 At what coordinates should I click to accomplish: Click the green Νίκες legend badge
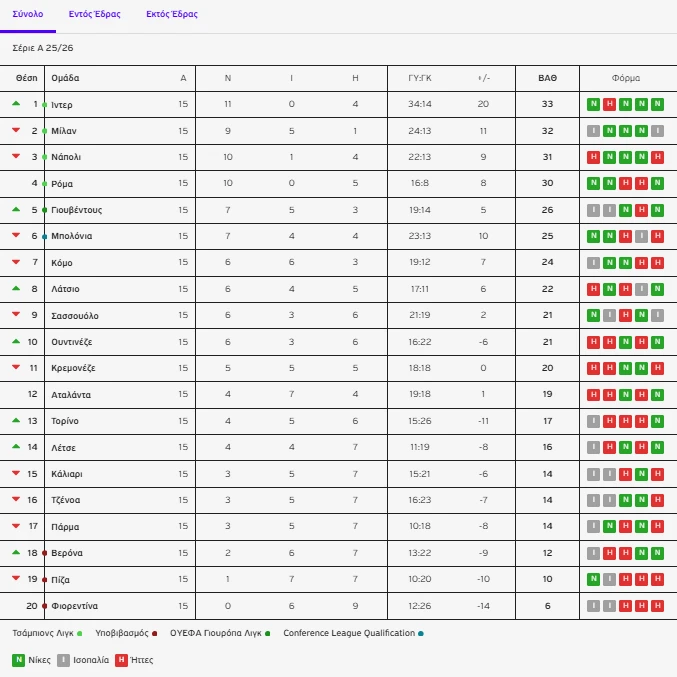[x=18, y=660]
